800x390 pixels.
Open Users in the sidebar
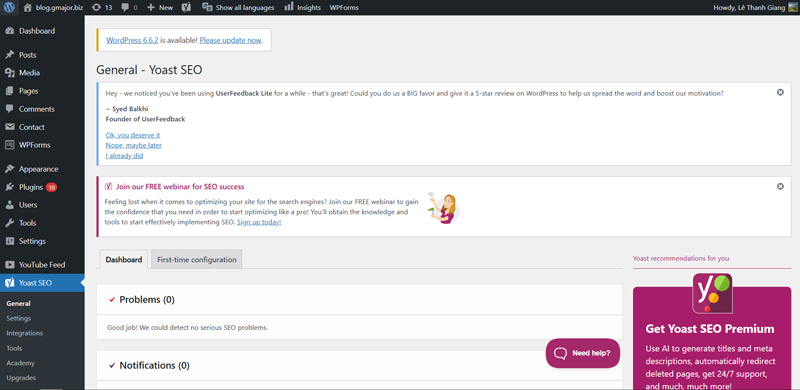tap(42, 205)
